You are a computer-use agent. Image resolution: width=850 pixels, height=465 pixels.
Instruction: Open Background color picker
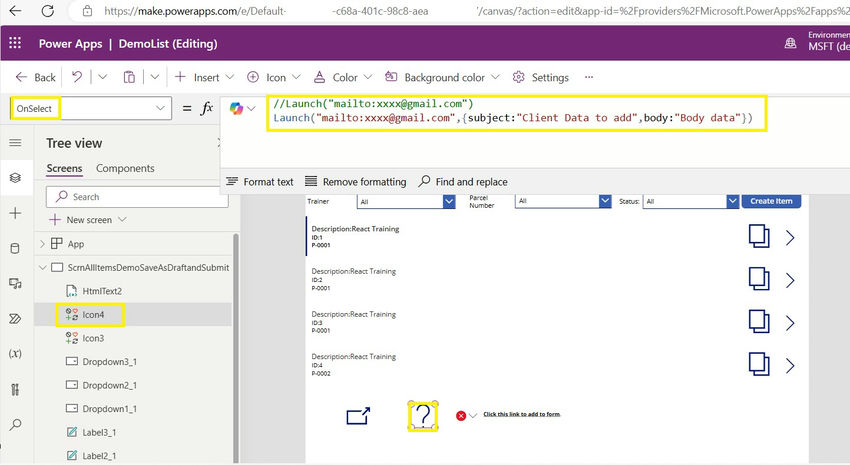coord(442,78)
